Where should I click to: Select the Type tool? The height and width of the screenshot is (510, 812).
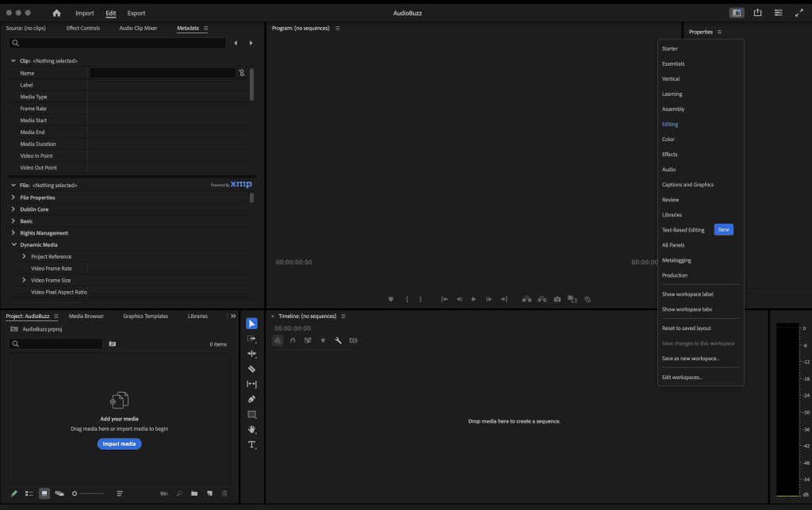coord(252,445)
